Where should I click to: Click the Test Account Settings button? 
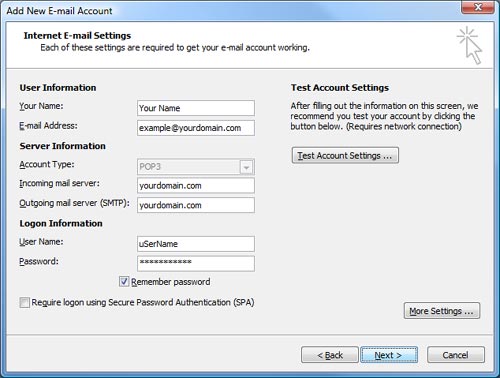[x=345, y=155]
